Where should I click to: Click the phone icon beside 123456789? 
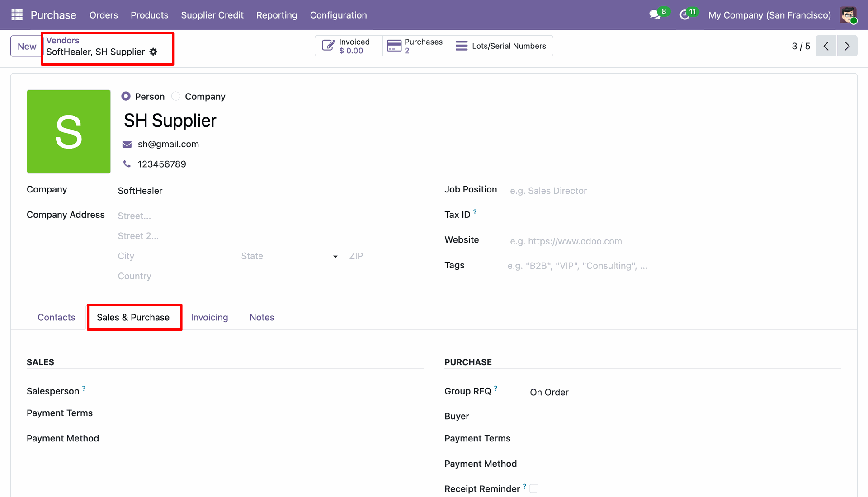(x=127, y=164)
